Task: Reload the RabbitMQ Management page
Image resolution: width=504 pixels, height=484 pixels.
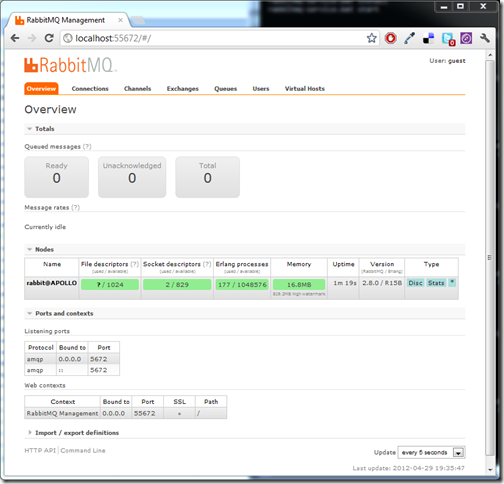Action: tap(49, 38)
